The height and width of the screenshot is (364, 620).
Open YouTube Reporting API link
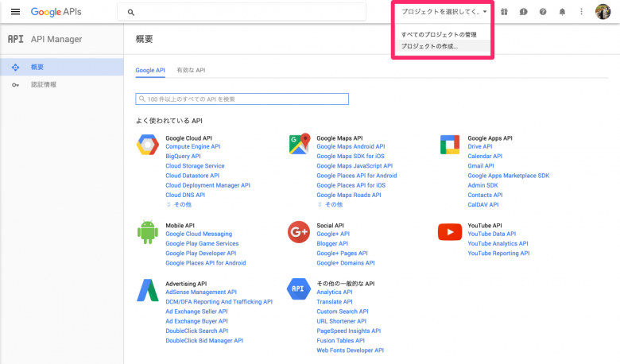pyautogui.click(x=498, y=254)
